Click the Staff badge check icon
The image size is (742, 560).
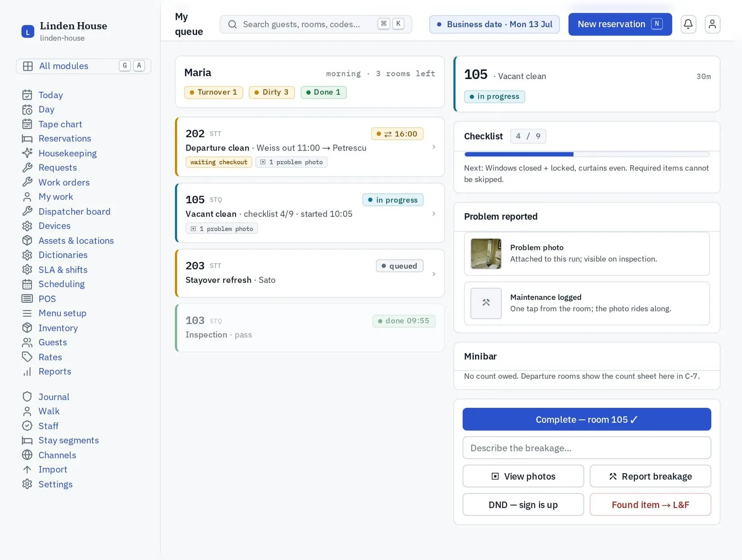coord(27,426)
